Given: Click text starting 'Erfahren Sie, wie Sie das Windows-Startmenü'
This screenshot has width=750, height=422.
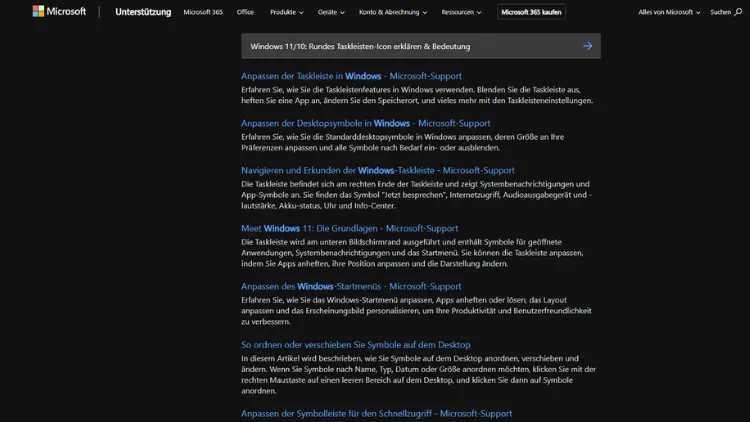Looking at the screenshot, I should (416, 311).
